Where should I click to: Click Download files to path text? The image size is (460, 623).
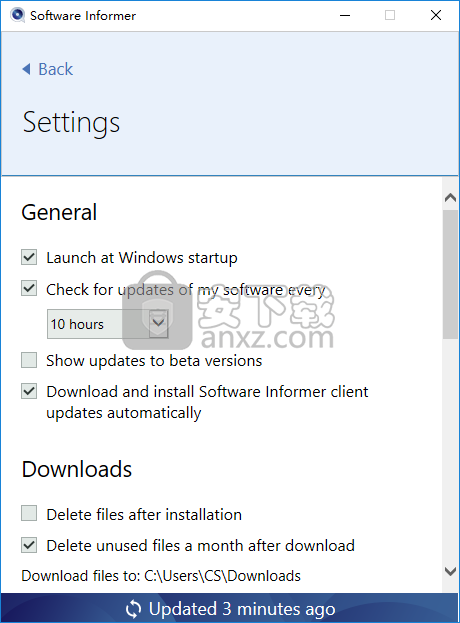161,576
